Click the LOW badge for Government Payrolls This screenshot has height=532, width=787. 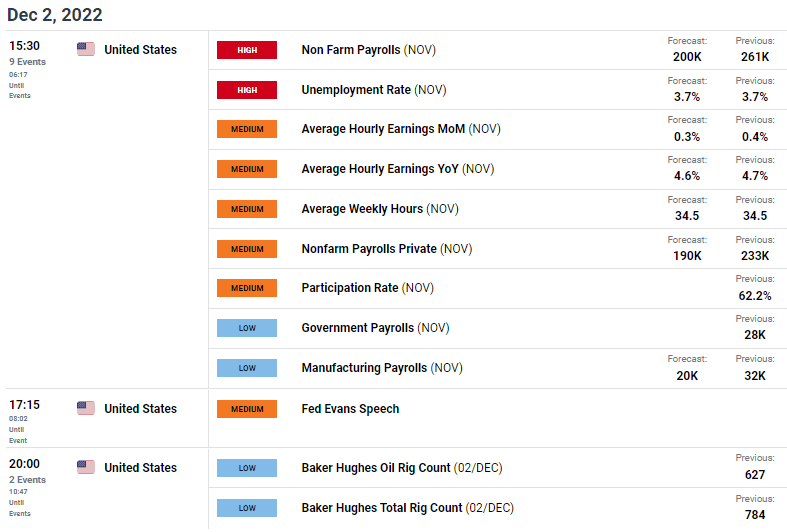coord(246,328)
